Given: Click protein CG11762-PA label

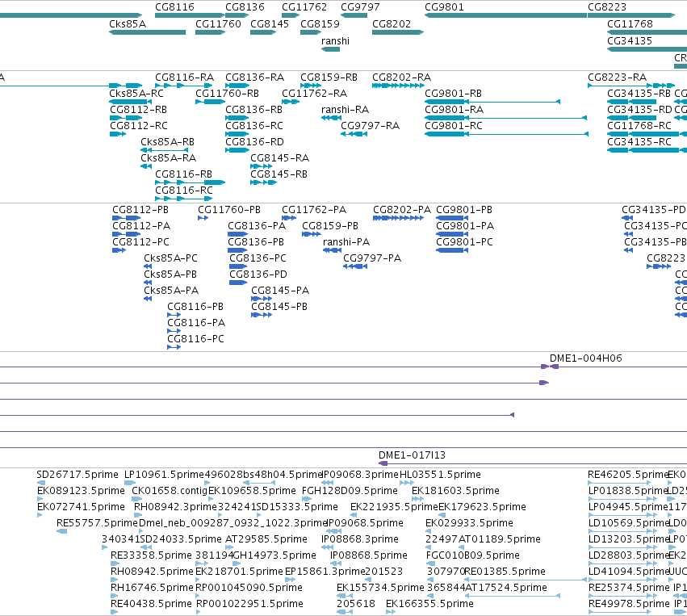Looking at the screenshot, I should [x=314, y=210].
